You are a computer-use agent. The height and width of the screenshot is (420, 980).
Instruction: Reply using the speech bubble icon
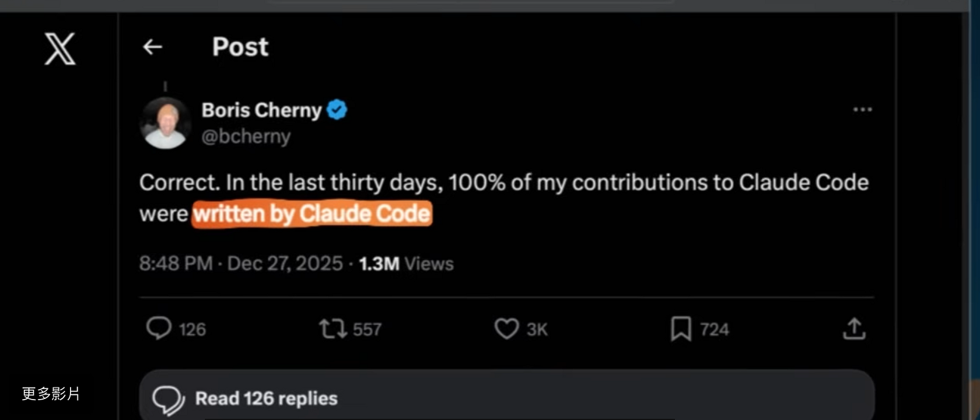point(159,328)
